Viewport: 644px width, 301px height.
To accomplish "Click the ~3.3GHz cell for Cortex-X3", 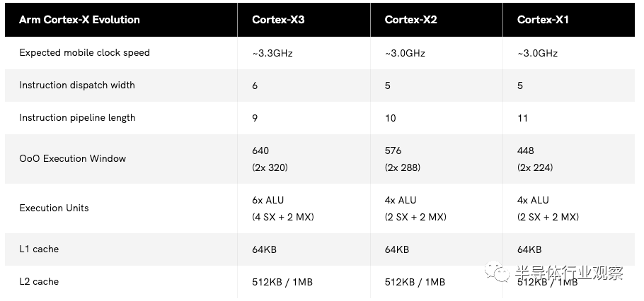I will [x=272, y=53].
